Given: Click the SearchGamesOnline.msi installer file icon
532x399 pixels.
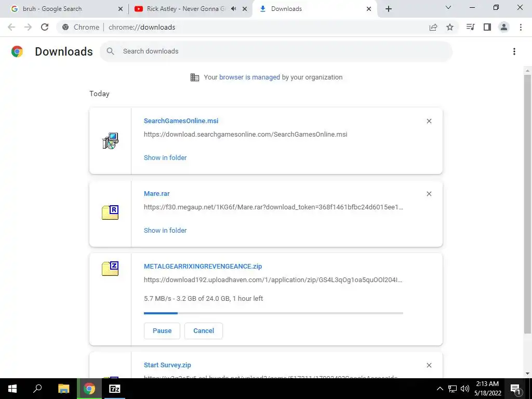Looking at the screenshot, I should pyautogui.click(x=110, y=141).
